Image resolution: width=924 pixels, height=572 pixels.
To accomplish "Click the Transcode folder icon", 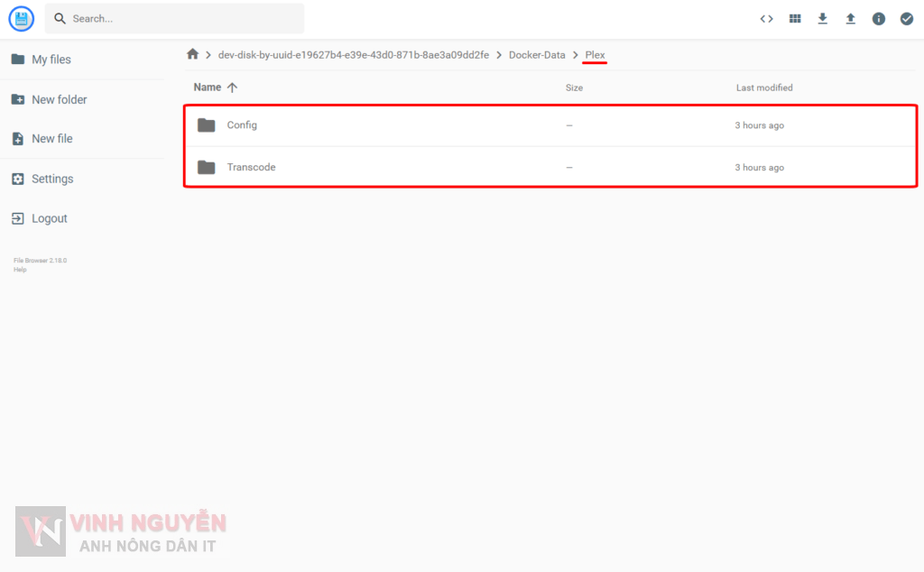I will (206, 167).
